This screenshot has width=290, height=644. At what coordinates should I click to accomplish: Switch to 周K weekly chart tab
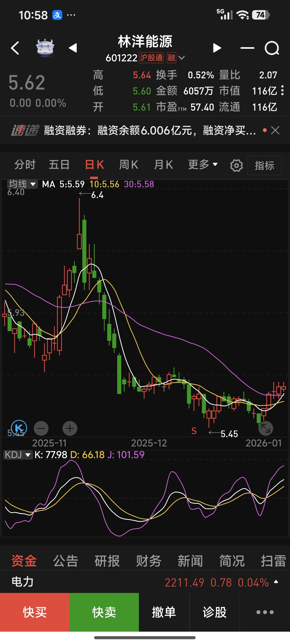[x=129, y=165]
